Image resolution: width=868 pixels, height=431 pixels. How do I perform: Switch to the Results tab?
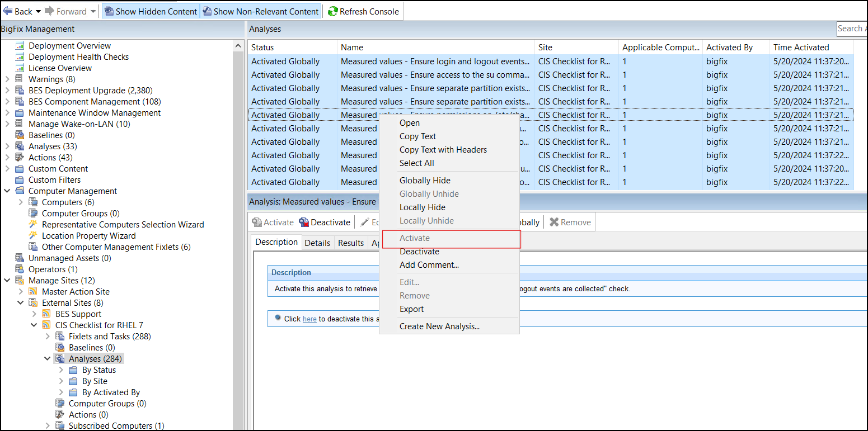[351, 243]
